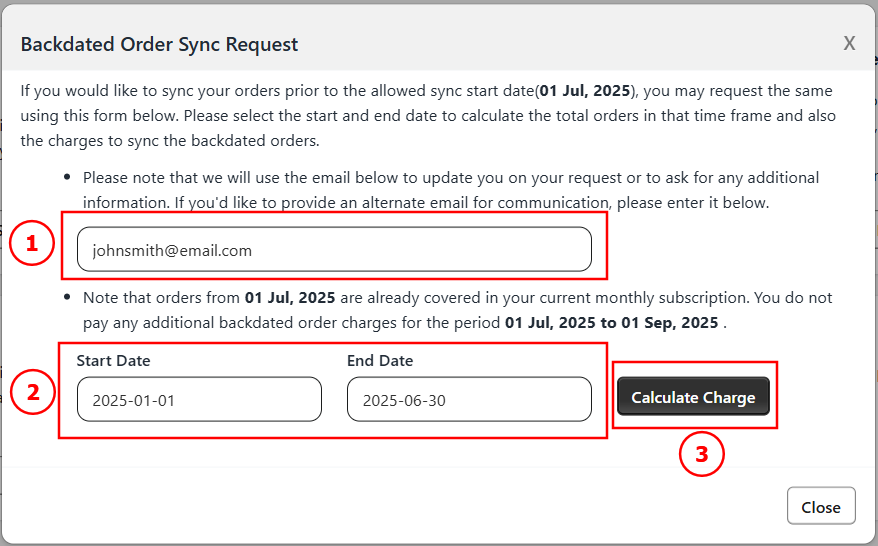Click the numbered circle 1 marker

click(x=33, y=245)
